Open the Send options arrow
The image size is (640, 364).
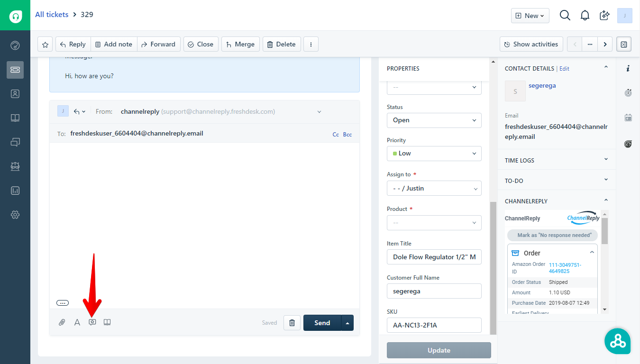coord(347,323)
